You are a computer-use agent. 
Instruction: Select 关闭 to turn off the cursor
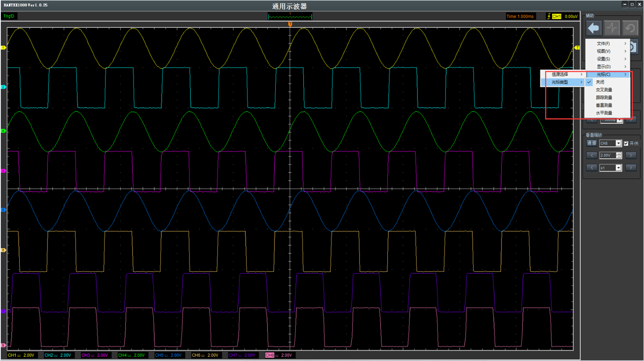[x=600, y=82]
